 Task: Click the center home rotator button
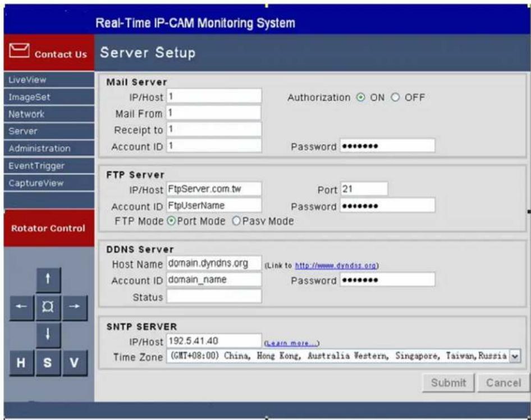48,308
